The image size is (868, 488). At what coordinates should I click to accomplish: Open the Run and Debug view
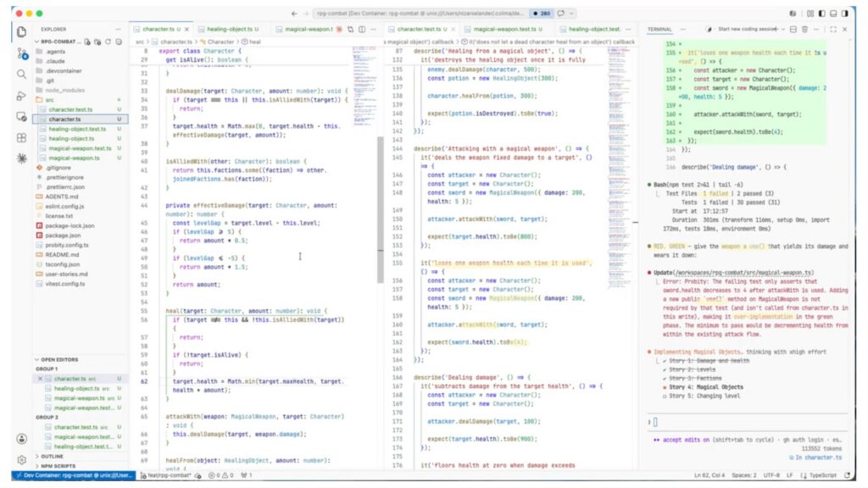click(21, 96)
